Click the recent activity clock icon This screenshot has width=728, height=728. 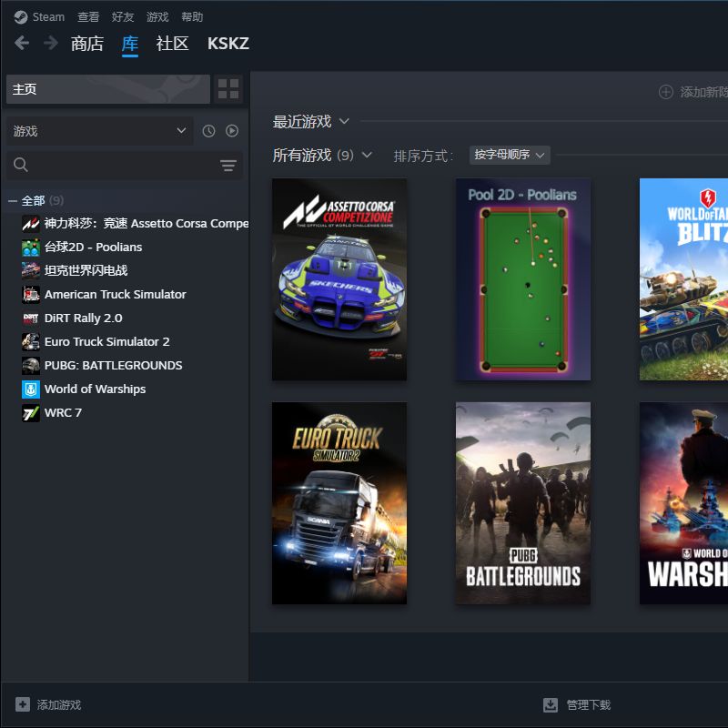208,131
